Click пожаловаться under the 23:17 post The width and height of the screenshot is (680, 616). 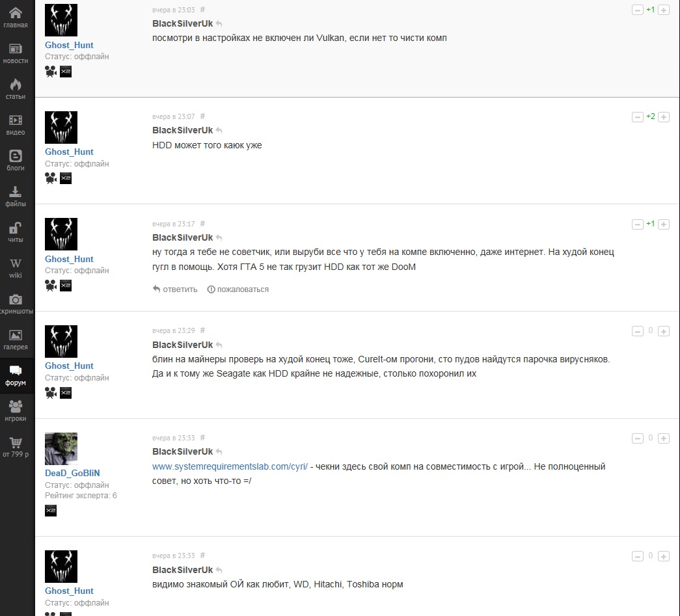point(238,289)
